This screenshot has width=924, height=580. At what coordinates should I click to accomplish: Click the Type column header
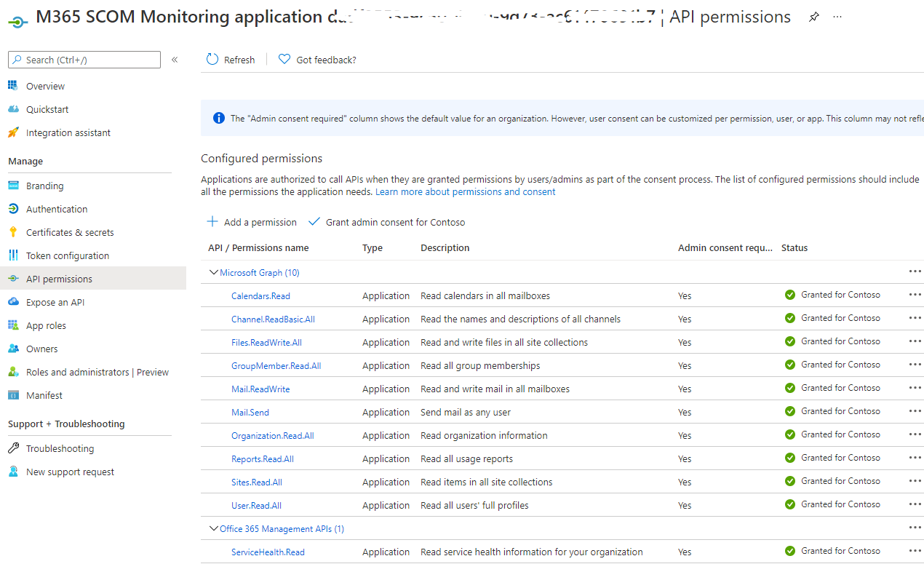(373, 248)
